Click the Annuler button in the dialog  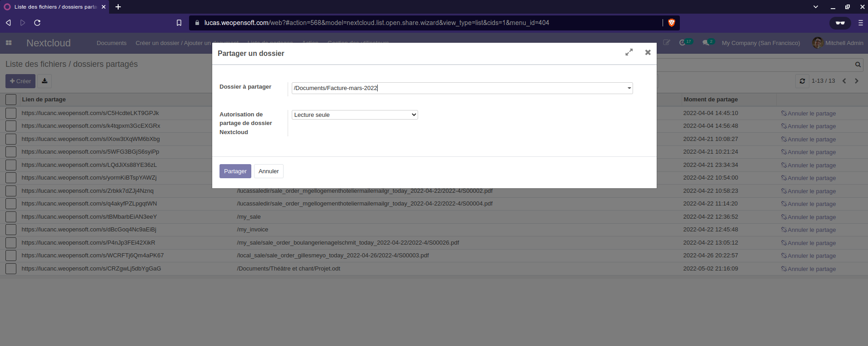pos(269,171)
